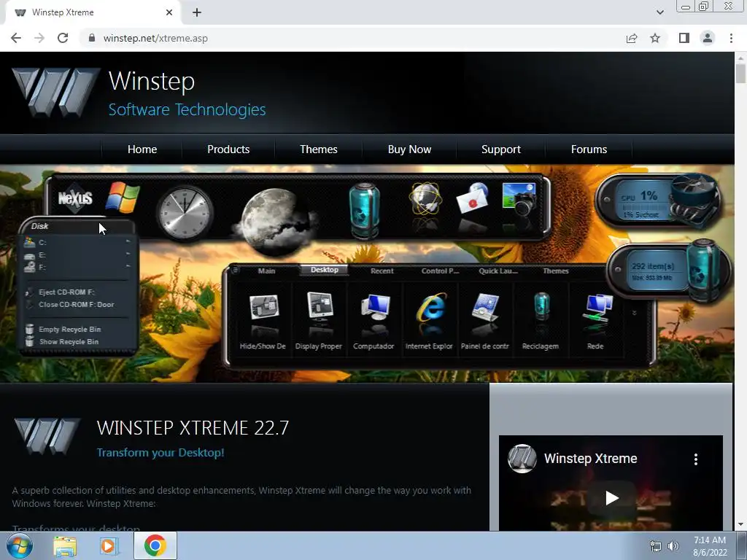
Task: Open the video's three-dot options
Action: click(x=695, y=459)
